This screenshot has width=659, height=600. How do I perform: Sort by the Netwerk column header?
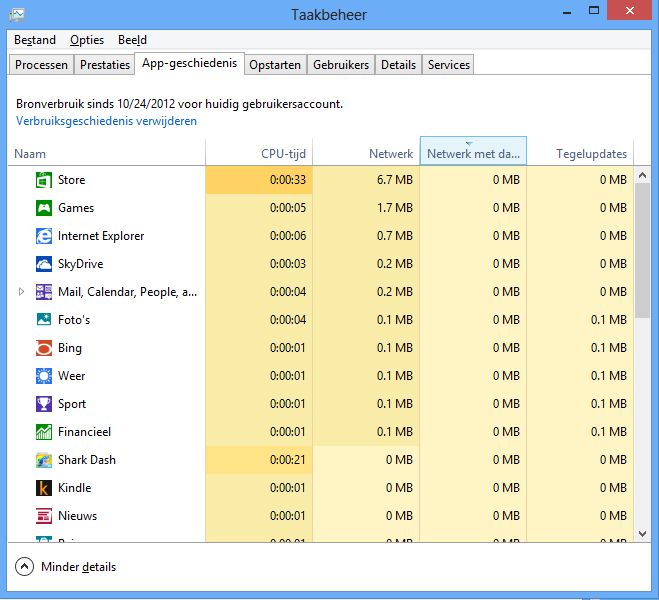tap(366, 153)
